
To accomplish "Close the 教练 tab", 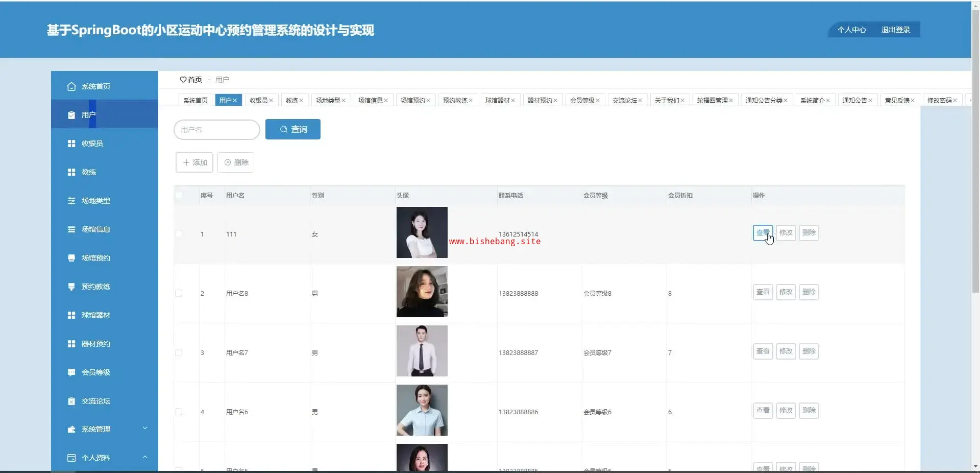I will click(301, 101).
